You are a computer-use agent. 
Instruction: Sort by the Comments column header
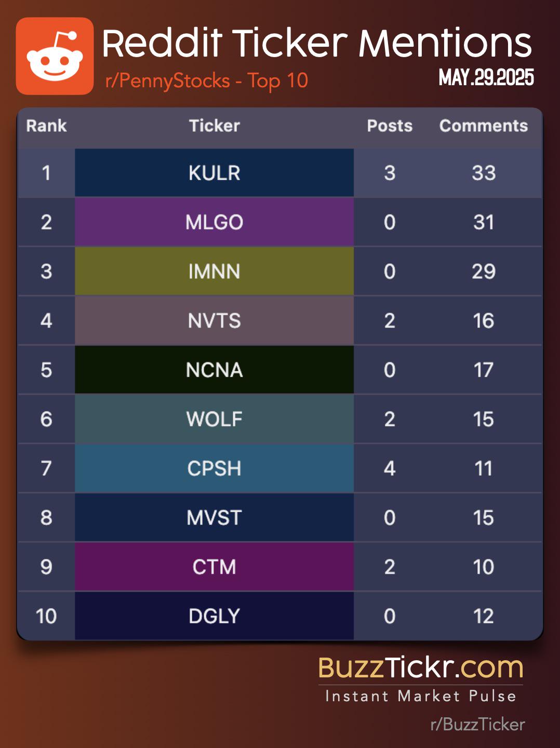coord(484,126)
